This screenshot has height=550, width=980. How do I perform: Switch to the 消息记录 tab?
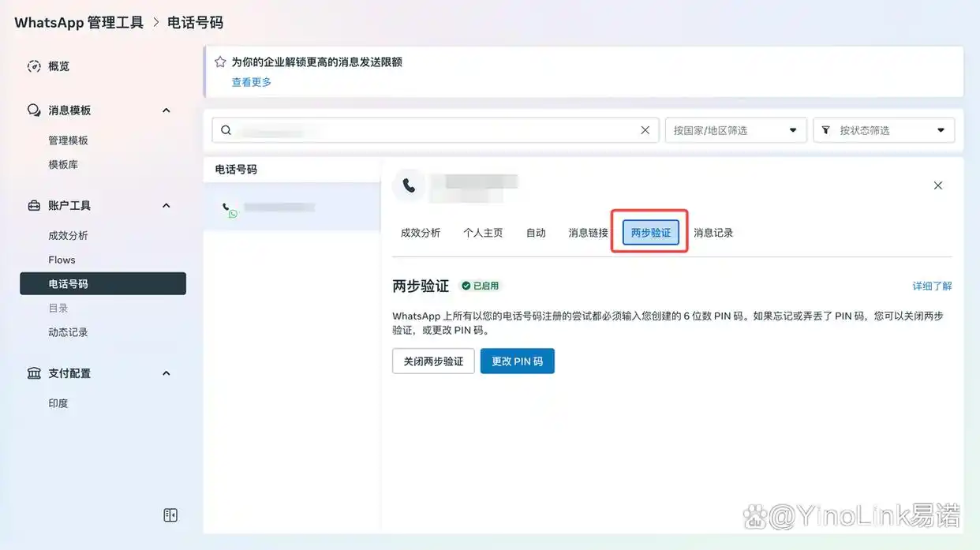click(x=713, y=233)
